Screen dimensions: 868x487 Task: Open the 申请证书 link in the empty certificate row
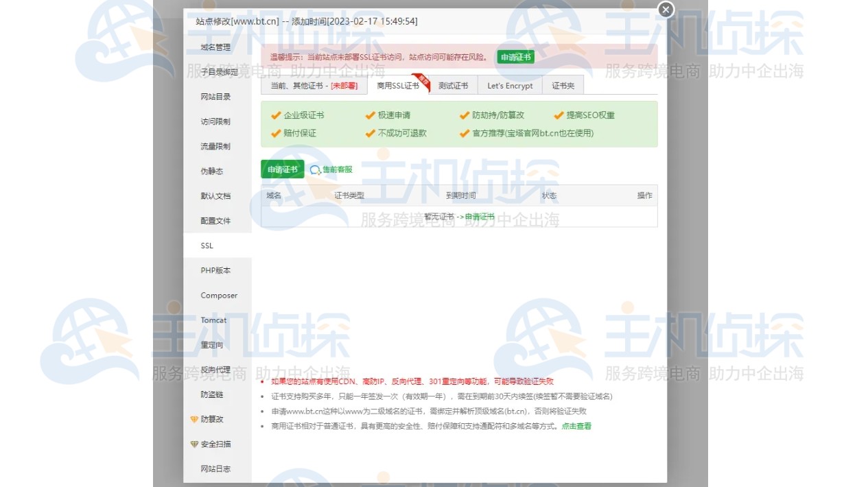click(x=480, y=215)
